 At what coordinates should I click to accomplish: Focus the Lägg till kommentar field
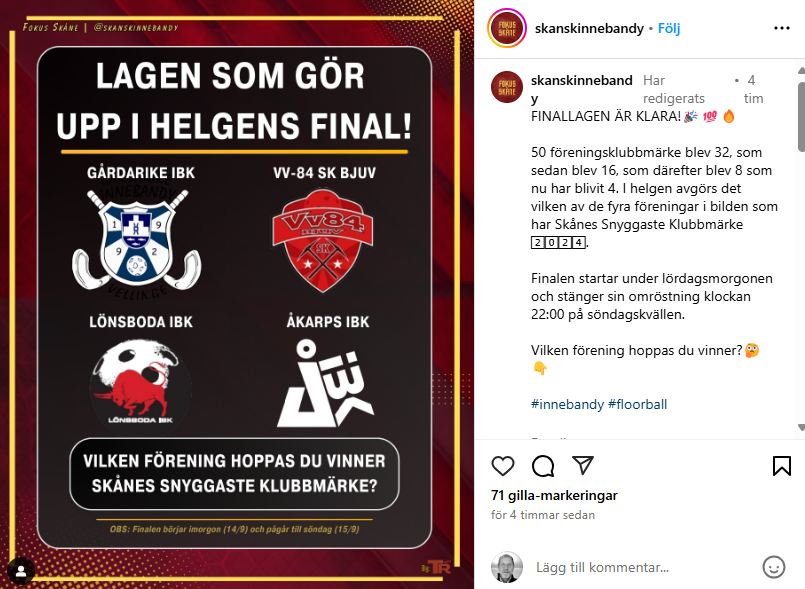click(642, 567)
